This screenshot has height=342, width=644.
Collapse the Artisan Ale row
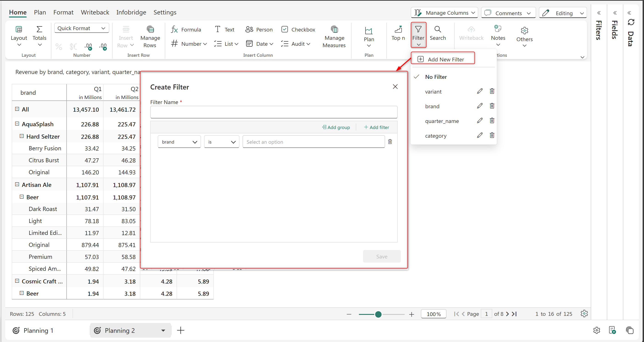(17, 184)
